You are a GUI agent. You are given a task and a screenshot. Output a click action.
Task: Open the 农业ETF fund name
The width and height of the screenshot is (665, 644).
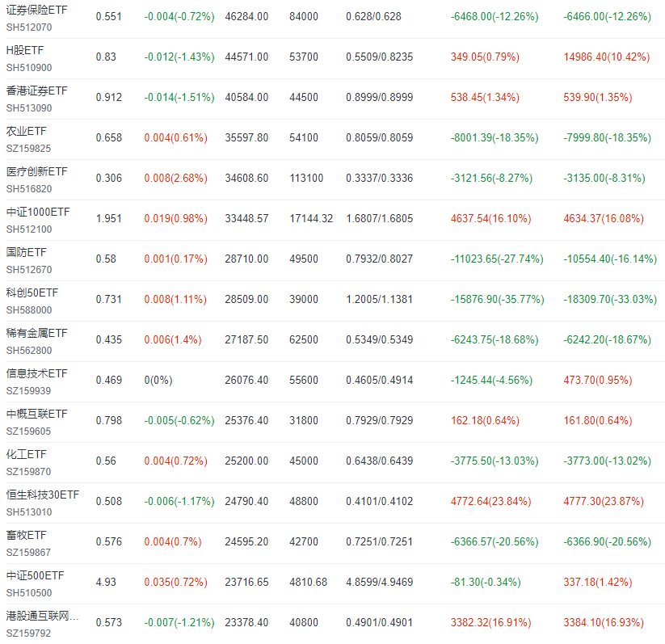coord(27,131)
